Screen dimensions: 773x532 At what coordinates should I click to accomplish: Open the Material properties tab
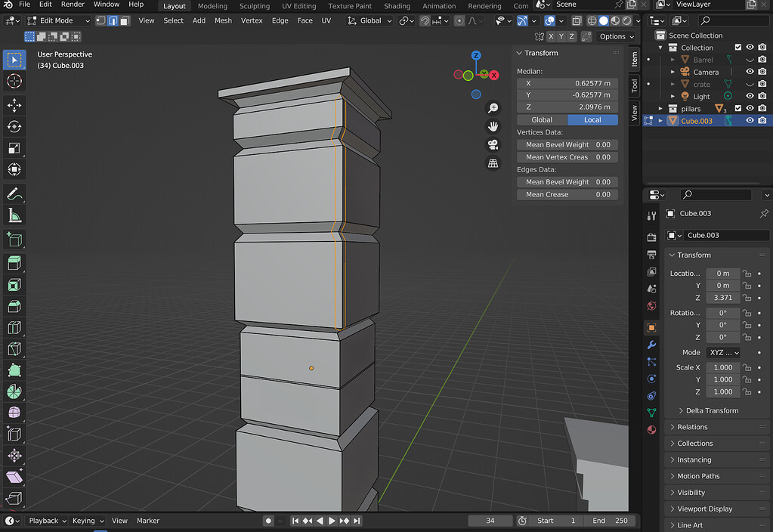[651, 429]
